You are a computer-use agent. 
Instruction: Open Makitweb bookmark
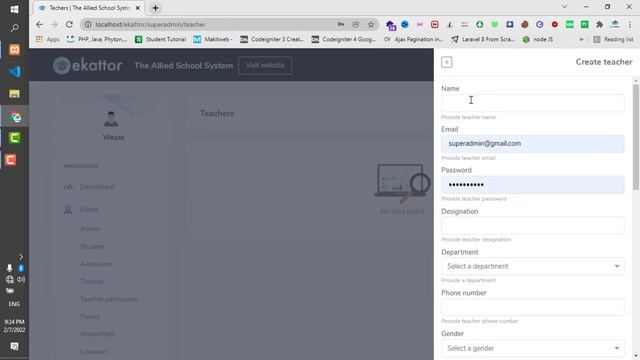(213, 39)
